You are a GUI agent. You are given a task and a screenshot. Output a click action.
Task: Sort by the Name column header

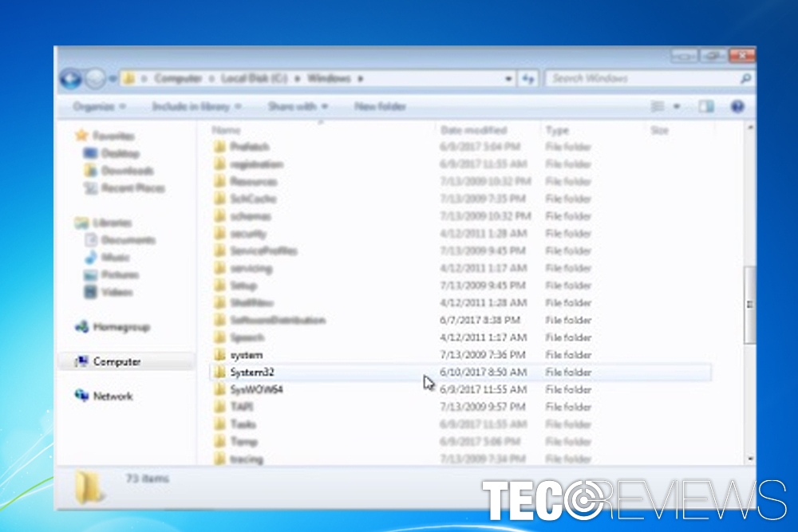[x=226, y=130]
